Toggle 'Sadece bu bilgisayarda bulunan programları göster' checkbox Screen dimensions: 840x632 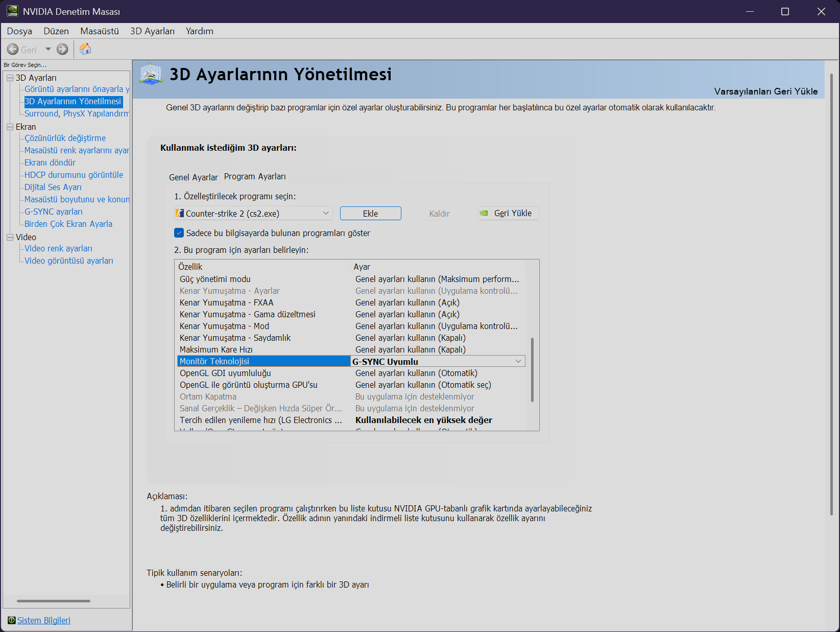pyautogui.click(x=179, y=233)
